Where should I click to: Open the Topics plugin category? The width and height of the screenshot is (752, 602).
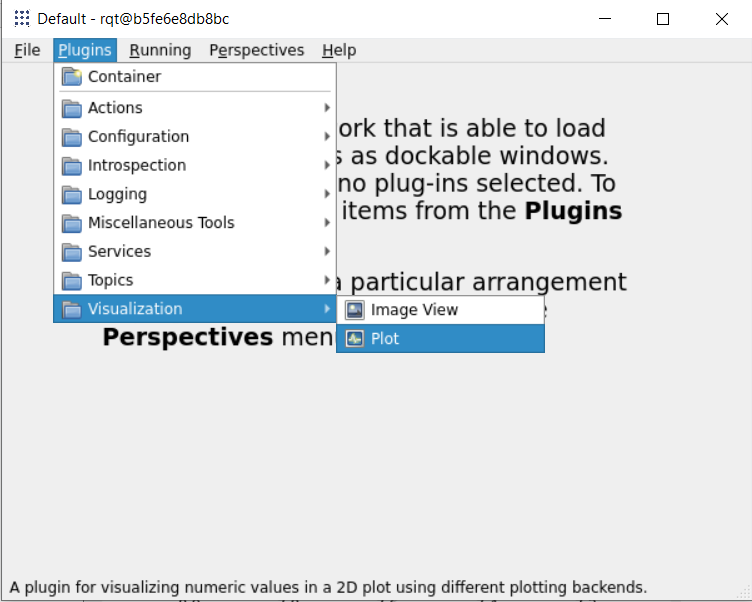tap(195, 280)
